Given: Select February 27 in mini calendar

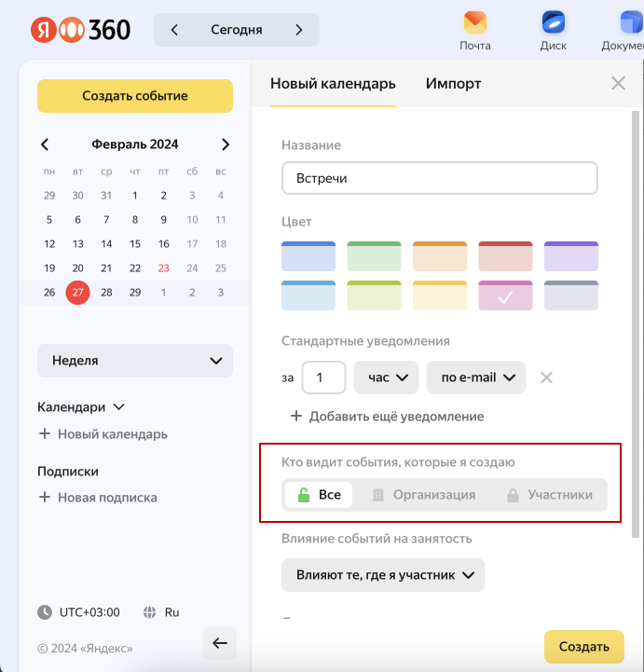Looking at the screenshot, I should (77, 293).
